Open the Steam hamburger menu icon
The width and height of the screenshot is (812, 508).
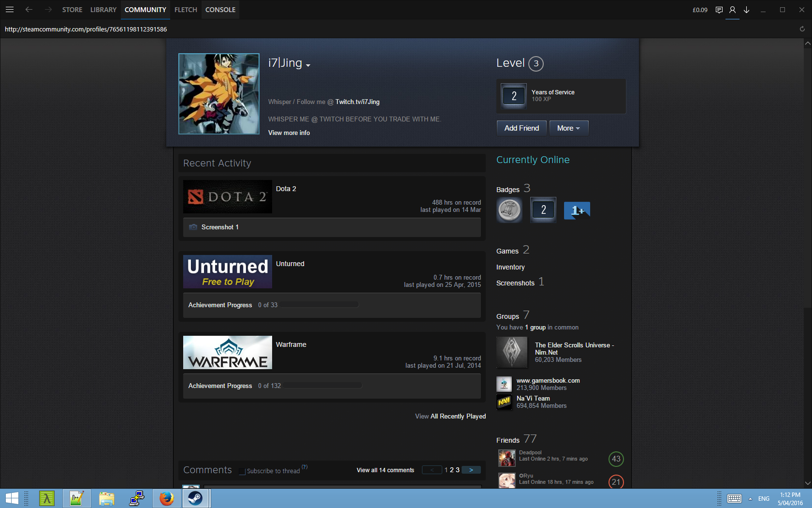tap(10, 10)
